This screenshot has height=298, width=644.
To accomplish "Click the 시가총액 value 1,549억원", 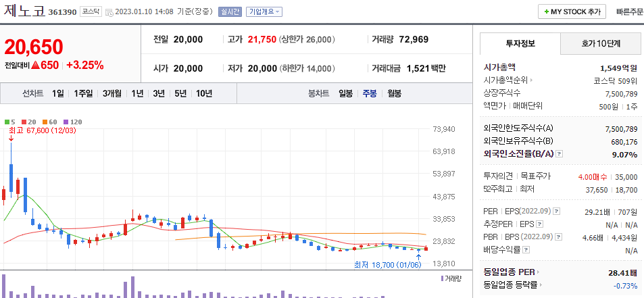I will (x=618, y=68).
